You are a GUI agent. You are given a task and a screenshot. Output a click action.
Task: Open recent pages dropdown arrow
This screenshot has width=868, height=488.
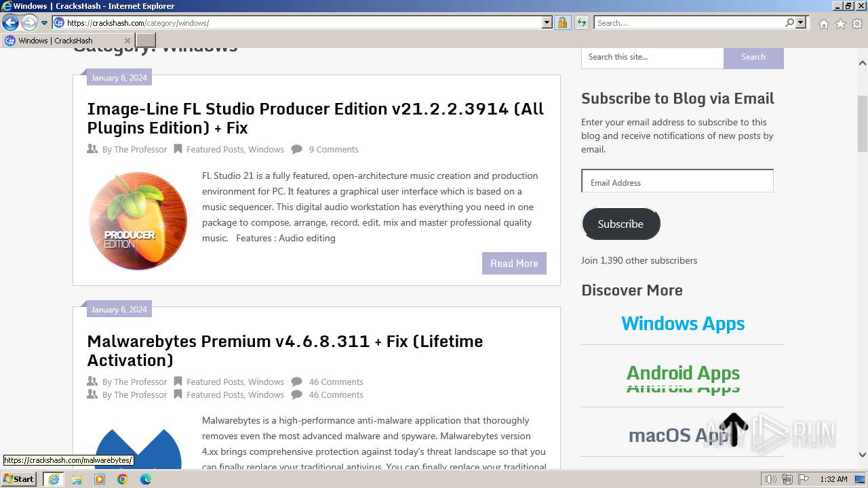click(x=44, y=23)
